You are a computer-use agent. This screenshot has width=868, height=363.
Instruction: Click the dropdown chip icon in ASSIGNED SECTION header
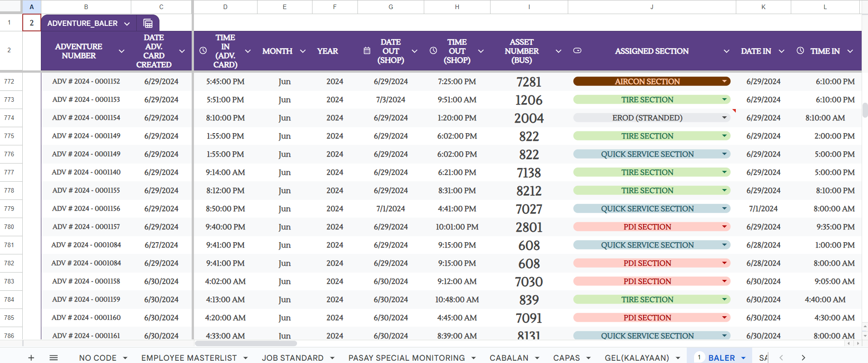(577, 51)
